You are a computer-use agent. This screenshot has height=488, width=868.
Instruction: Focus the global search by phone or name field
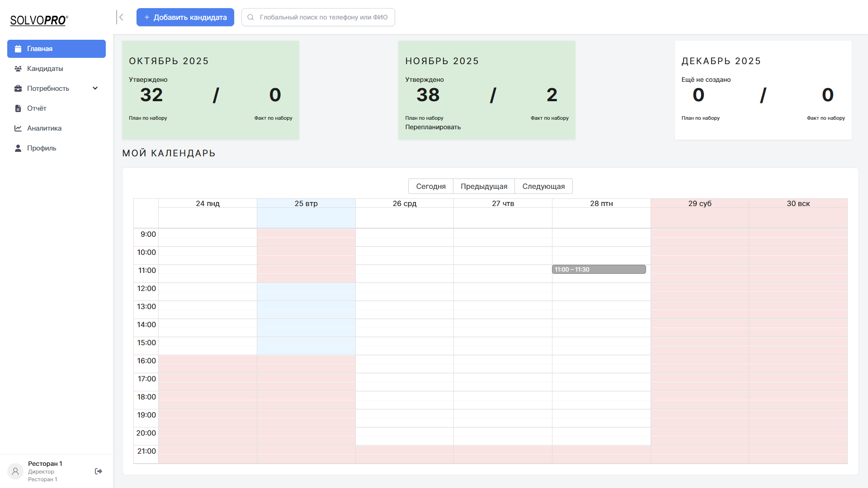(323, 17)
